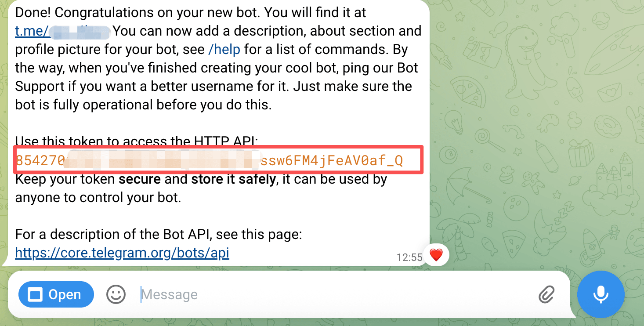Click the bold word secure
The height and width of the screenshot is (326, 644).
click(x=141, y=179)
